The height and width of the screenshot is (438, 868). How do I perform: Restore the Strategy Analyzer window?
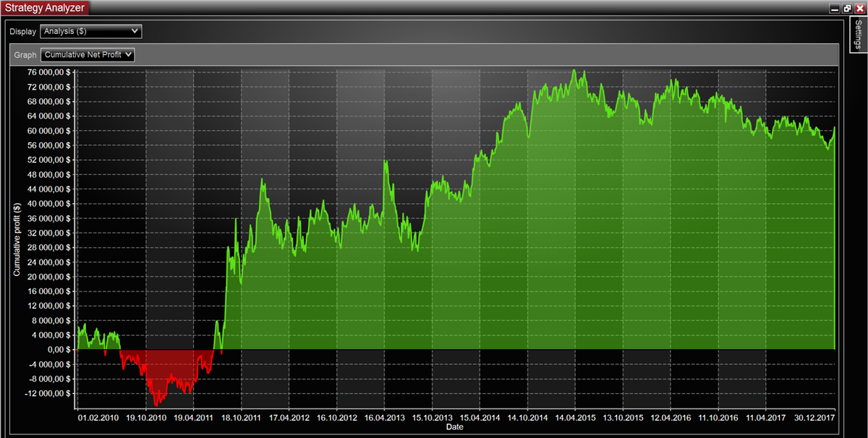pyautogui.click(x=847, y=9)
